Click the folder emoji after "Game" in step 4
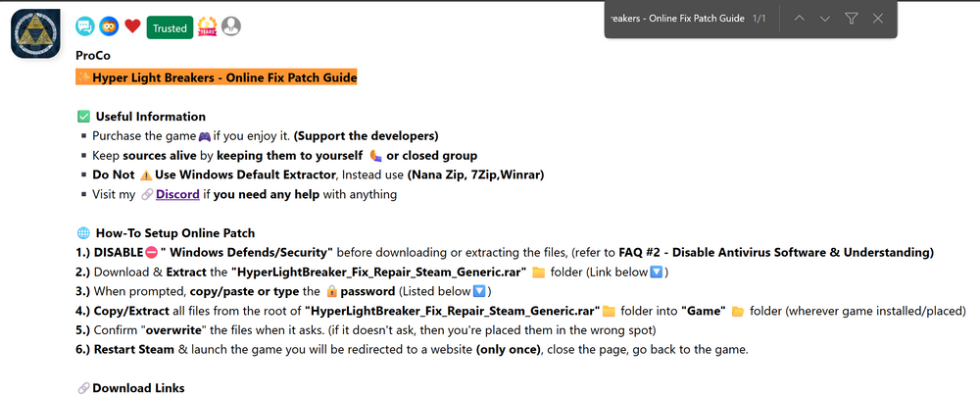 [x=738, y=311]
